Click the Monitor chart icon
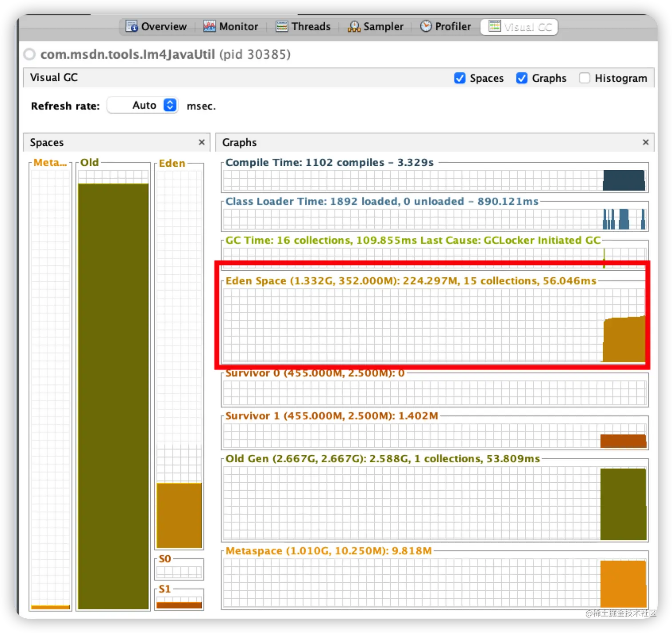The image size is (672, 633). click(209, 27)
